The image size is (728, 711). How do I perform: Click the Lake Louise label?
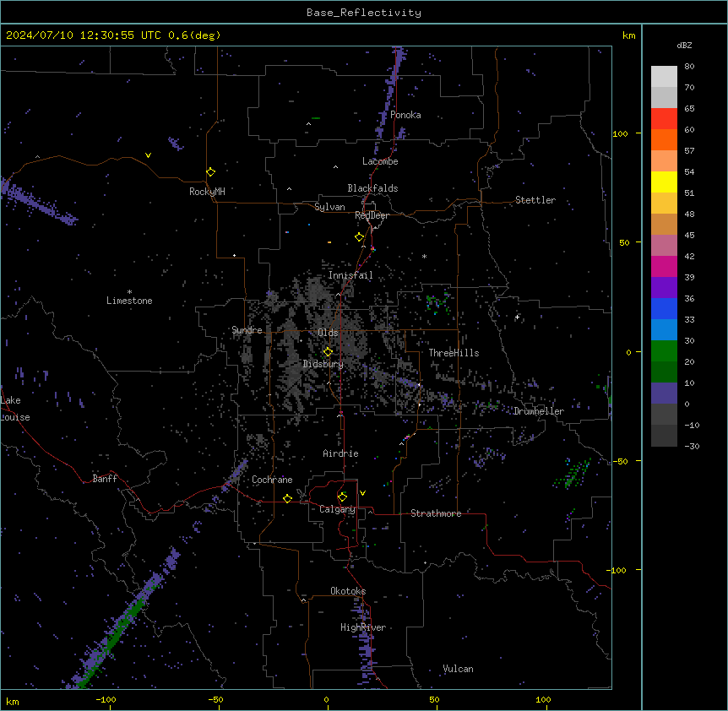click(14, 409)
